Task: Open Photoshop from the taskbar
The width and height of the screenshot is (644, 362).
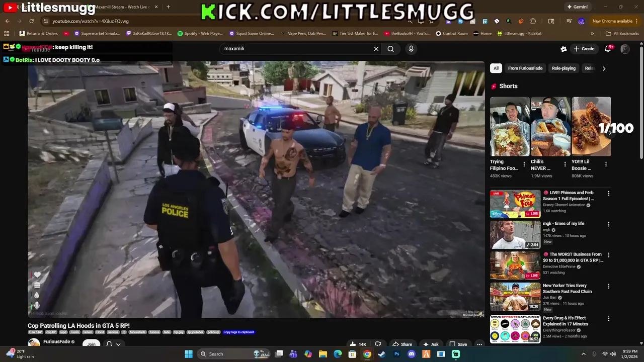Action: pyautogui.click(x=397, y=354)
